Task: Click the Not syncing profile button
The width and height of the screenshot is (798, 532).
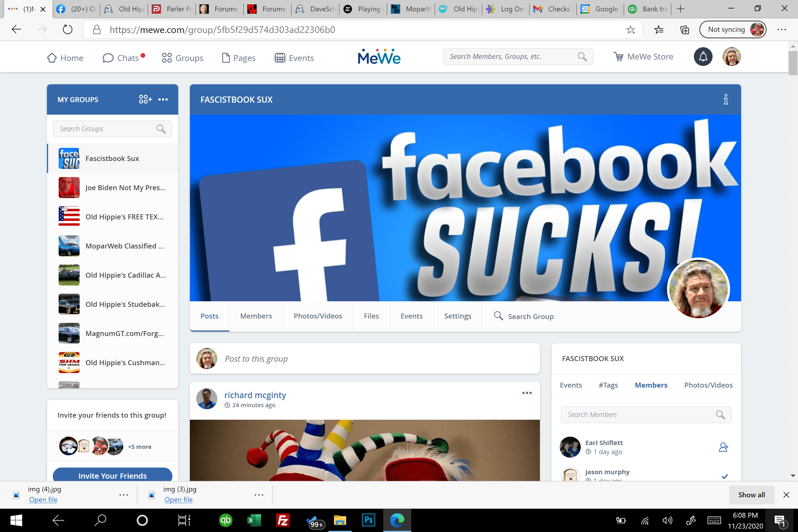Action: pyautogui.click(x=732, y=29)
